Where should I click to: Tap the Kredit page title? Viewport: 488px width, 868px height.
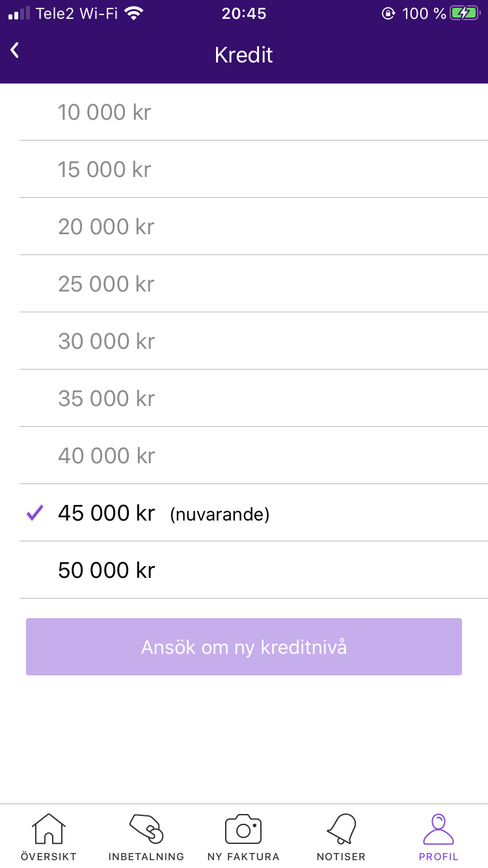pos(244,55)
